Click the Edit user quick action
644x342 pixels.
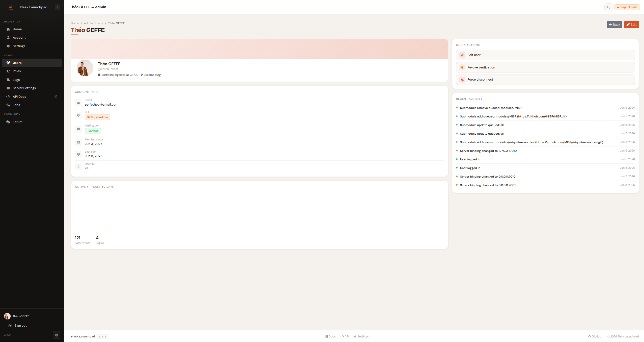coord(545,55)
